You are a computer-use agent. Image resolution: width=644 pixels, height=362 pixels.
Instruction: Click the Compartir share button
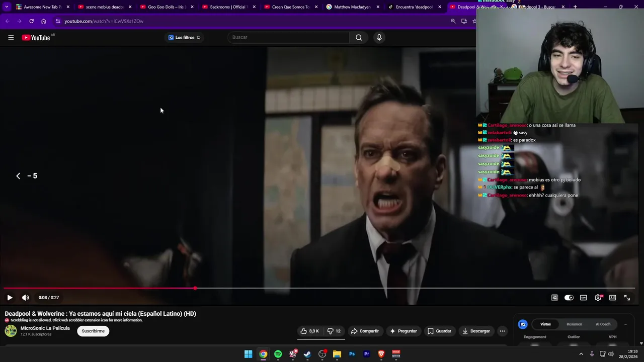pyautogui.click(x=365, y=331)
